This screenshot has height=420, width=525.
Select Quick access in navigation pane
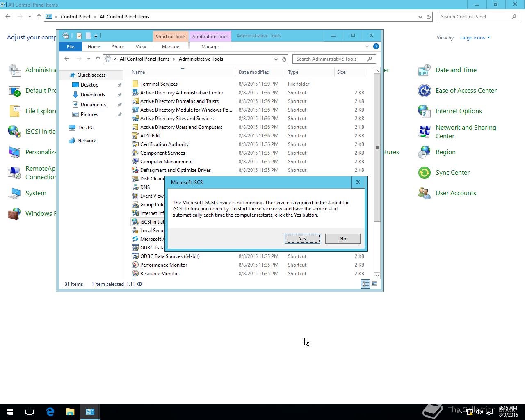[x=91, y=75]
